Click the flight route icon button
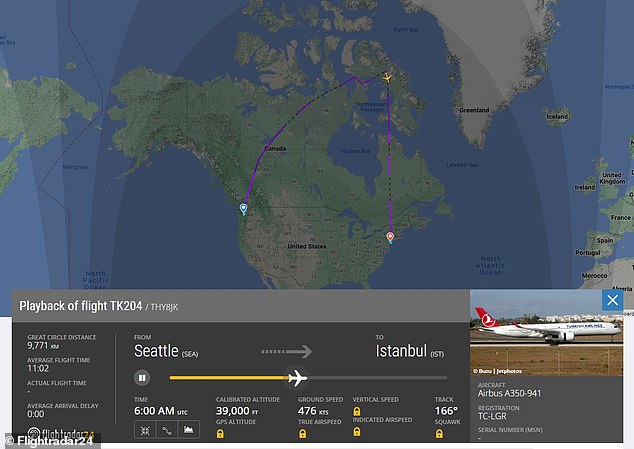Viewport: 634px width, 449px height. (x=166, y=429)
